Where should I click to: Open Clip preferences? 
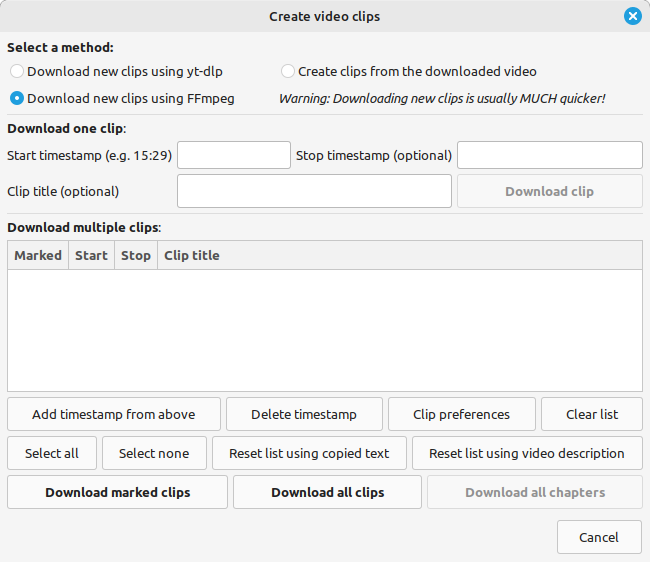click(x=462, y=414)
